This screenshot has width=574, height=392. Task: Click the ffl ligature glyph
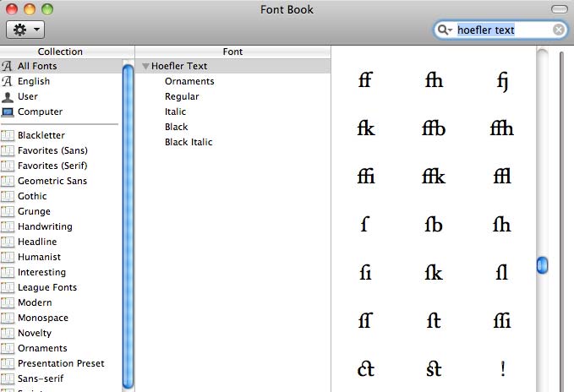point(502,177)
